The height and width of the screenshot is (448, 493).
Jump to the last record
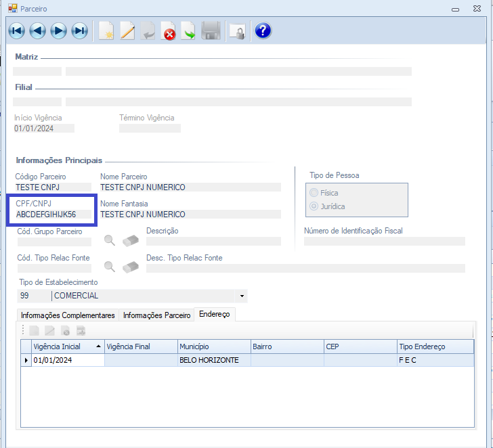click(80, 30)
